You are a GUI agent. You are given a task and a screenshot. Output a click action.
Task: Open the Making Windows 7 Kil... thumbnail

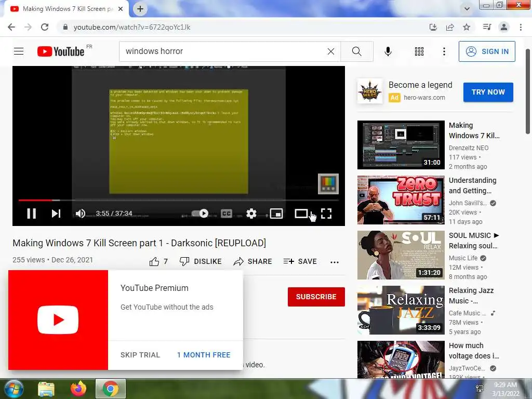tap(401, 145)
